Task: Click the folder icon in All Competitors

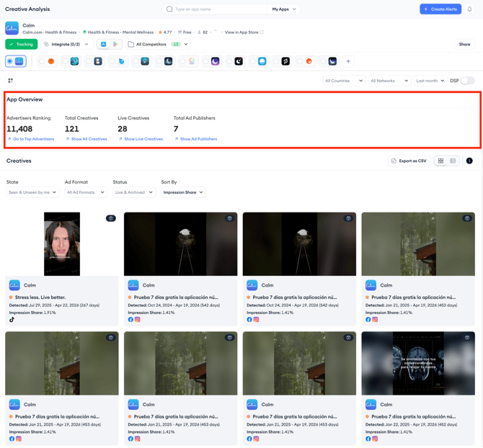Action: (x=131, y=45)
